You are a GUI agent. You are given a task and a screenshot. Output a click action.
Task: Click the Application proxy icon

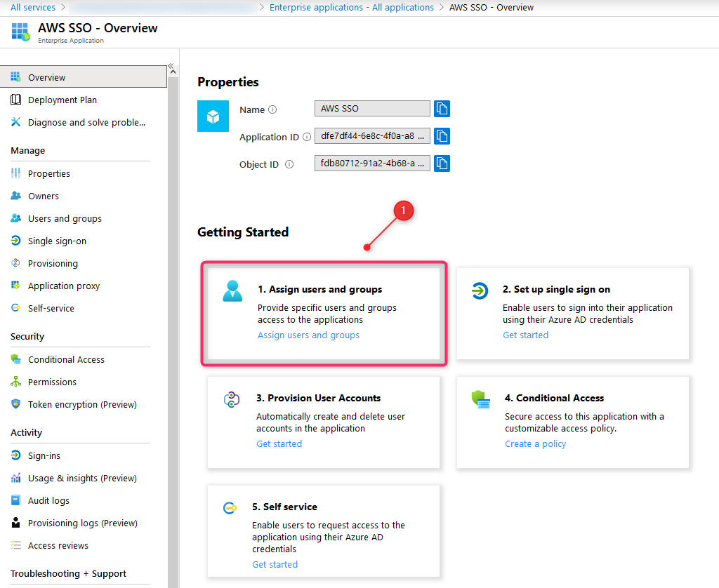point(15,285)
